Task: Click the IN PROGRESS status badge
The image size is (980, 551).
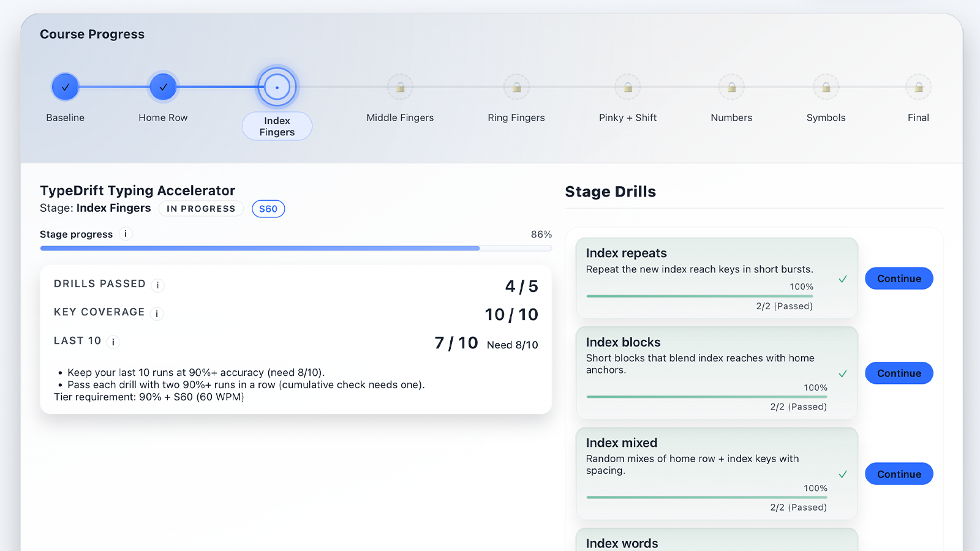Action: (x=201, y=209)
